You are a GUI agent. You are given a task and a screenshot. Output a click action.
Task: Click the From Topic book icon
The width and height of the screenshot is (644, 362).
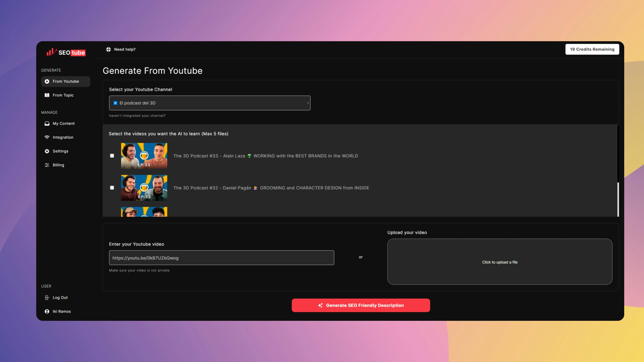pyautogui.click(x=47, y=95)
